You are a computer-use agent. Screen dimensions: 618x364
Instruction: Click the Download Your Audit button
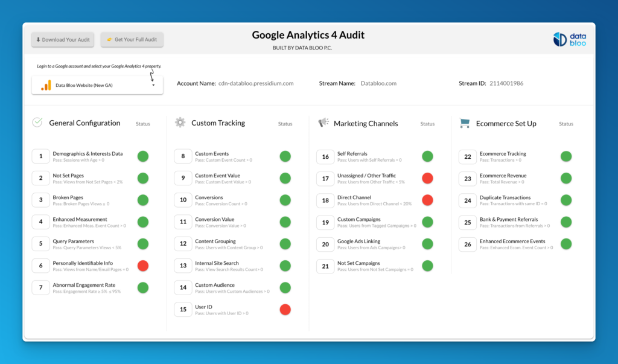(62, 40)
